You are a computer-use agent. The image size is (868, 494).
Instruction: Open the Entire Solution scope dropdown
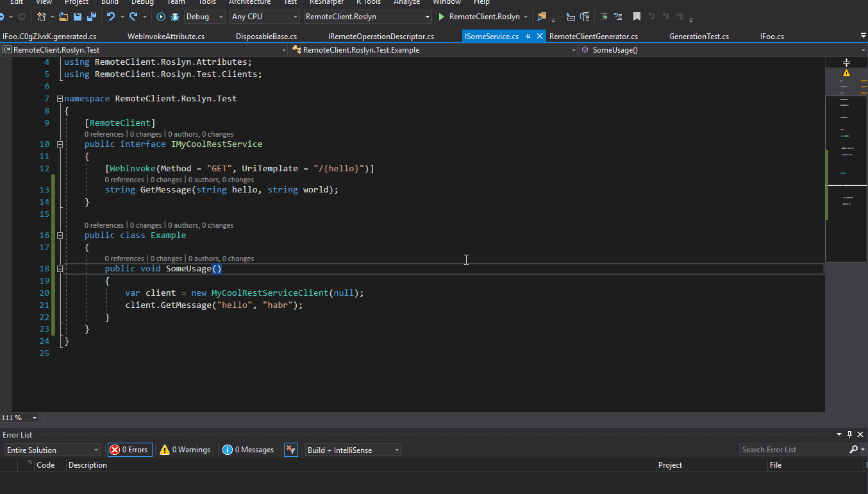click(x=52, y=450)
